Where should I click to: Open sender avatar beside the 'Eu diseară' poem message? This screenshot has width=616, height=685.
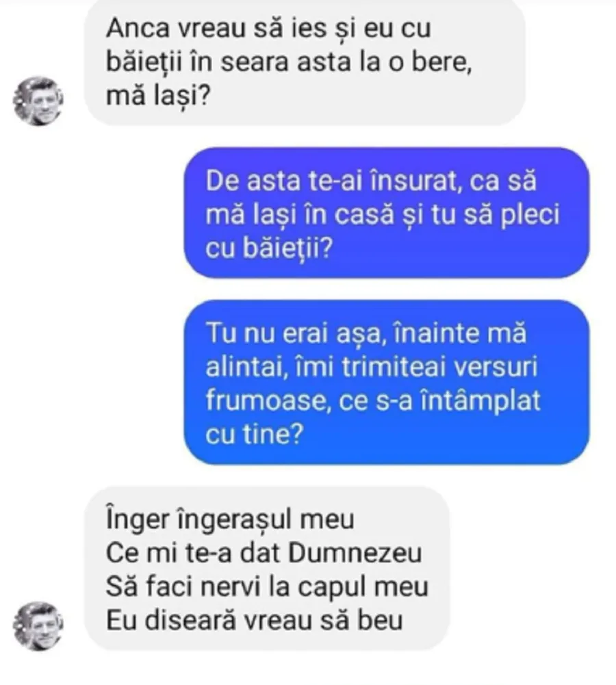click(x=38, y=625)
